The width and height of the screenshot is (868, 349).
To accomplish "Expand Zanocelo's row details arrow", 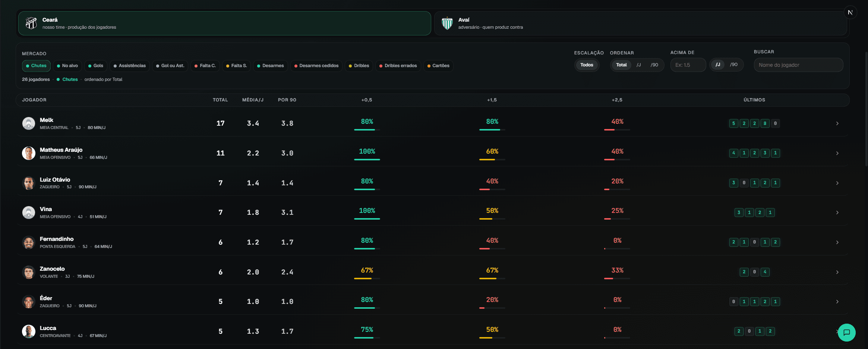I will point(837,272).
